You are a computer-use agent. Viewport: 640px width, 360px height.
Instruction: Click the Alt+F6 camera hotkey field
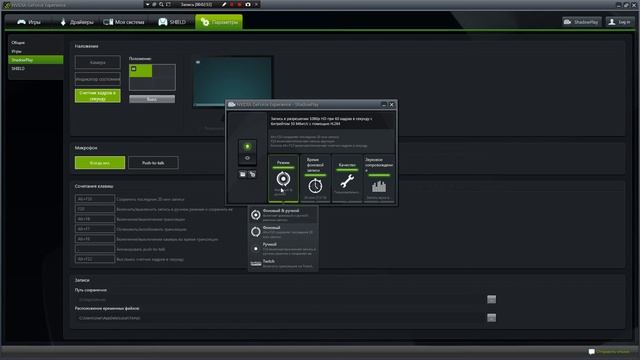coord(95,239)
